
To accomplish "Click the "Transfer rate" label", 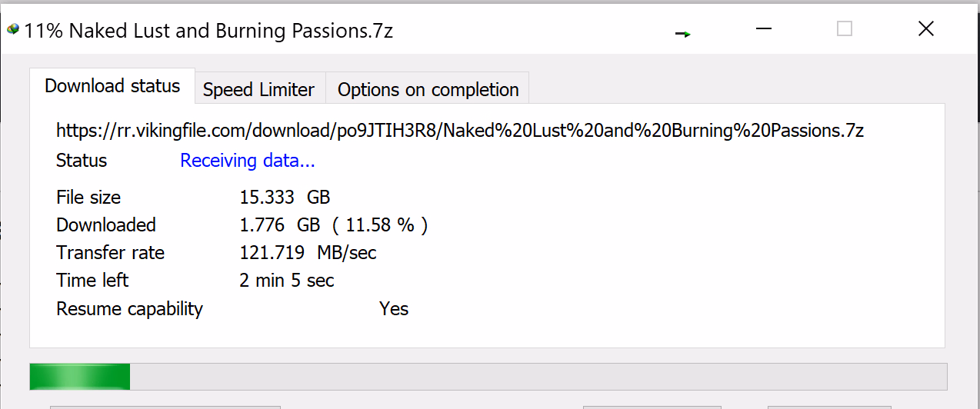I will click(x=110, y=253).
